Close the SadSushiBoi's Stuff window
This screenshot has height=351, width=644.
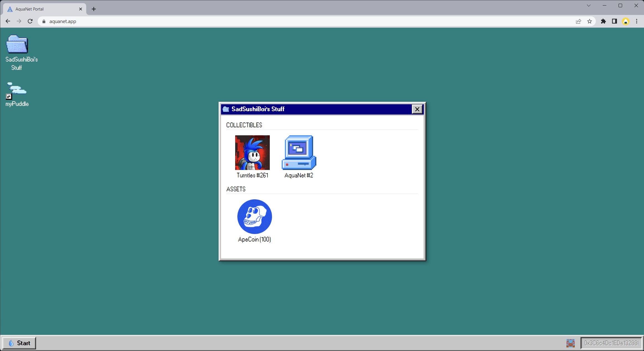[417, 109]
